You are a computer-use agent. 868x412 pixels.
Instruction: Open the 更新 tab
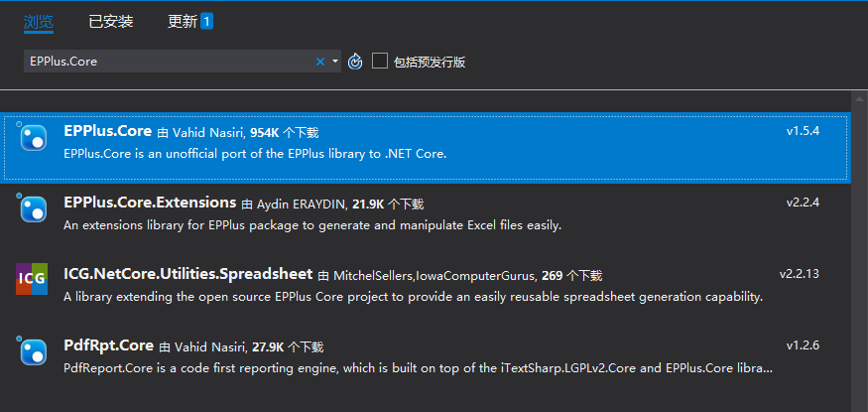[x=183, y=22]
